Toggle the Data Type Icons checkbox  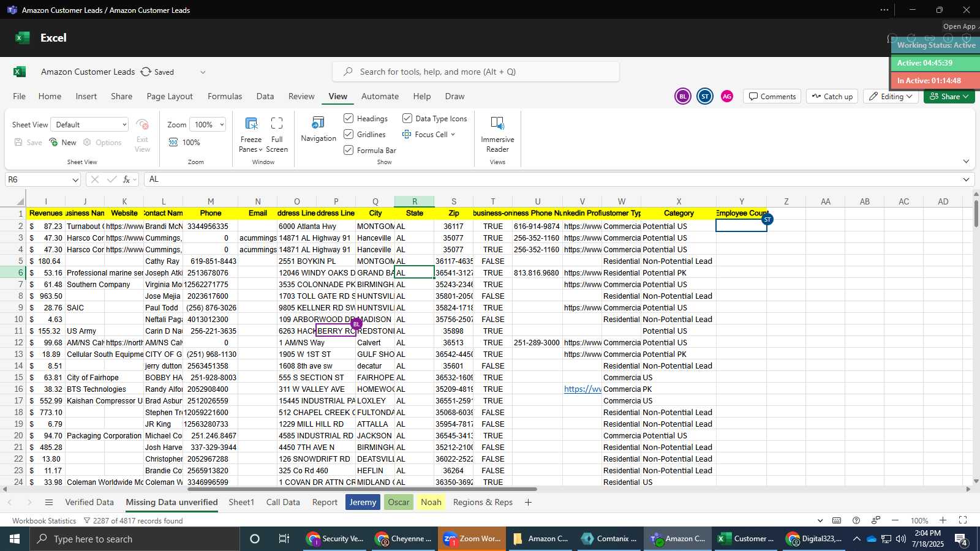(407, 118)
